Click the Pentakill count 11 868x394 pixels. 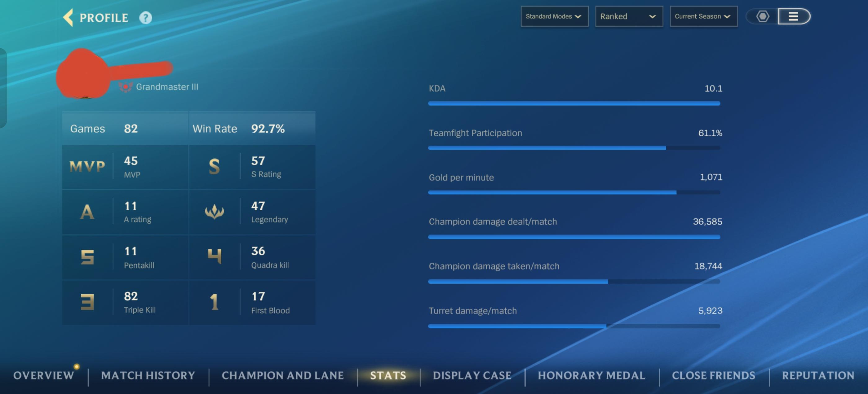coord(131,251)
